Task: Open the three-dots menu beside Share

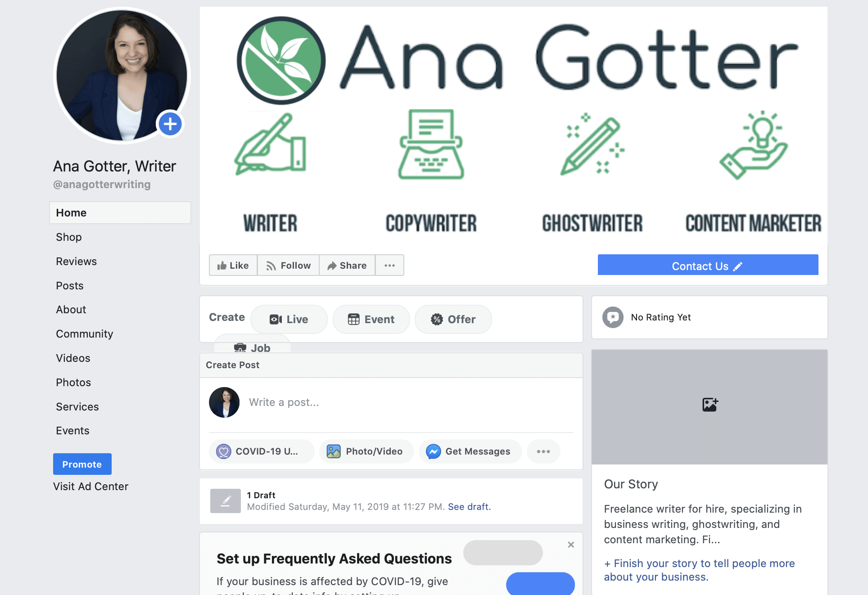Action: pyautogui.click(x=389, y=265)
